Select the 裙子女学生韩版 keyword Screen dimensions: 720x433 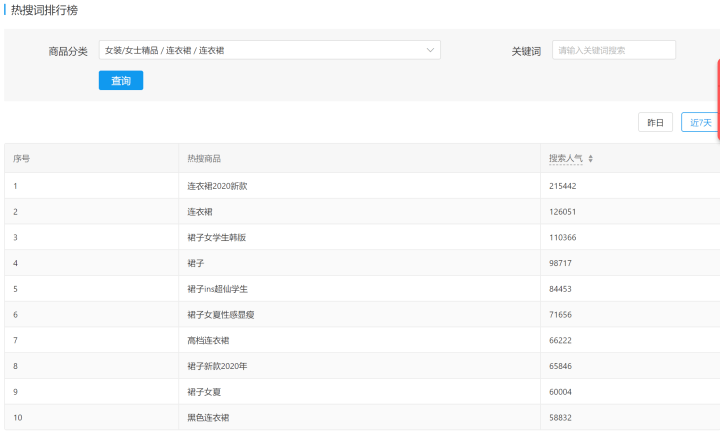pyautogui.click(x=216, y=238)
